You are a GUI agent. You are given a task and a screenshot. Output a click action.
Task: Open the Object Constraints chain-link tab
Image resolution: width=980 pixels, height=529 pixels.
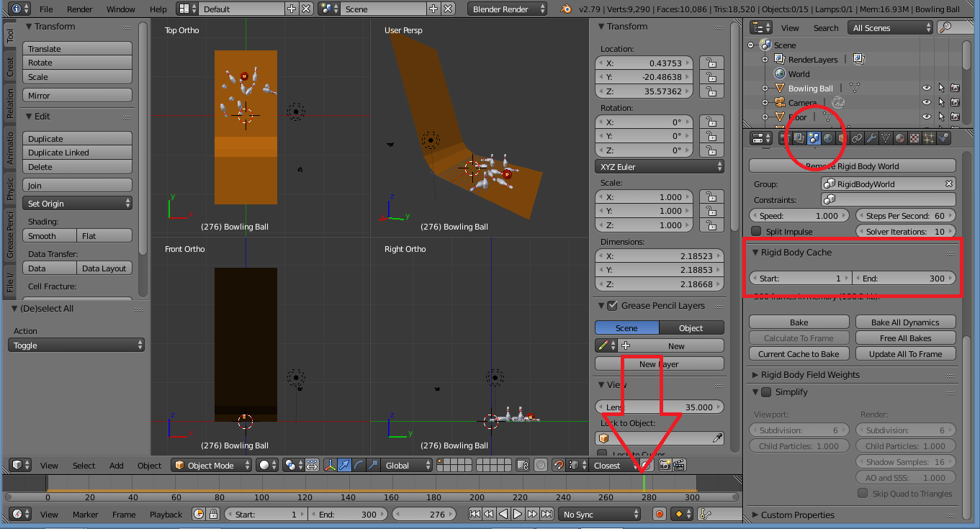click(857, 138)
